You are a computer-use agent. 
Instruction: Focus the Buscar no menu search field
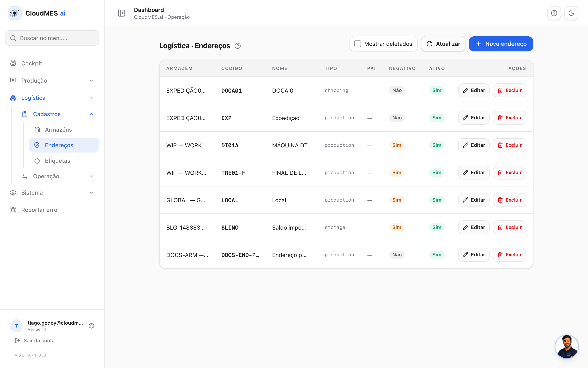coord(52,38)
